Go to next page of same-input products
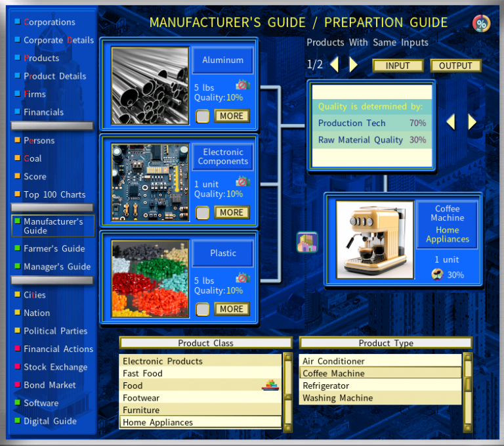504x446 pixels. (354, 64)
